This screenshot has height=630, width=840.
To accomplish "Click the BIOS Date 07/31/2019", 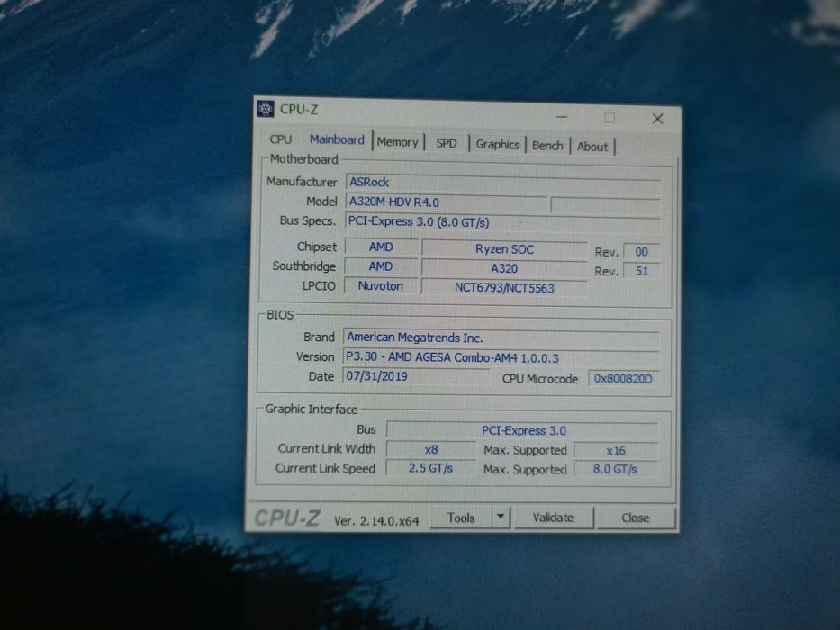I will (x=416, y=376).
